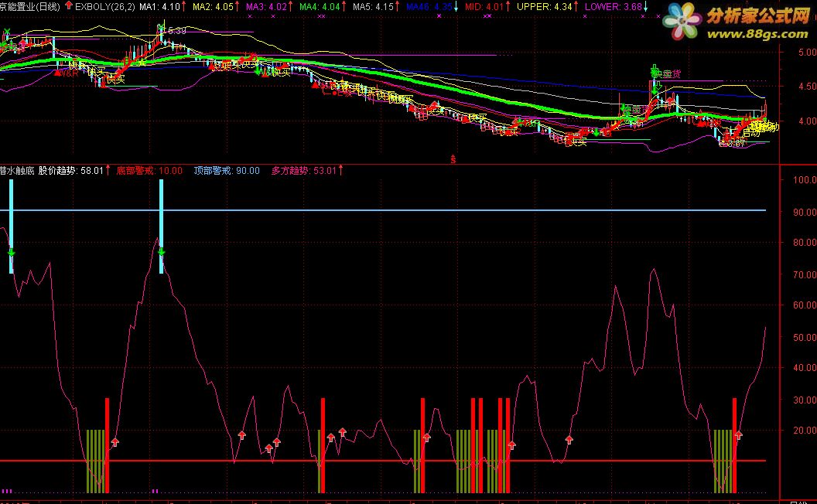Click the 股价趋势: 58.01 readout

(x=71, y=170)
